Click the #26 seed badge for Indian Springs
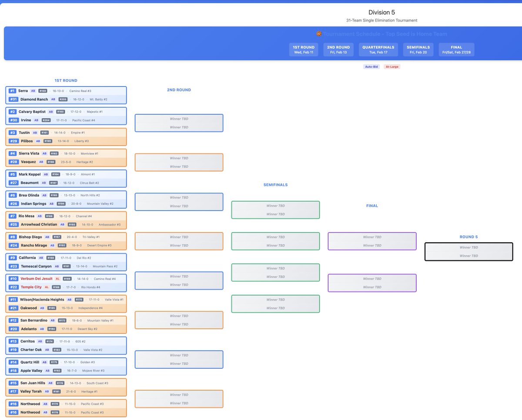Image resolution: width=522 pixels, height=420 pixels. pyautogui.click(x=13, y=203)
